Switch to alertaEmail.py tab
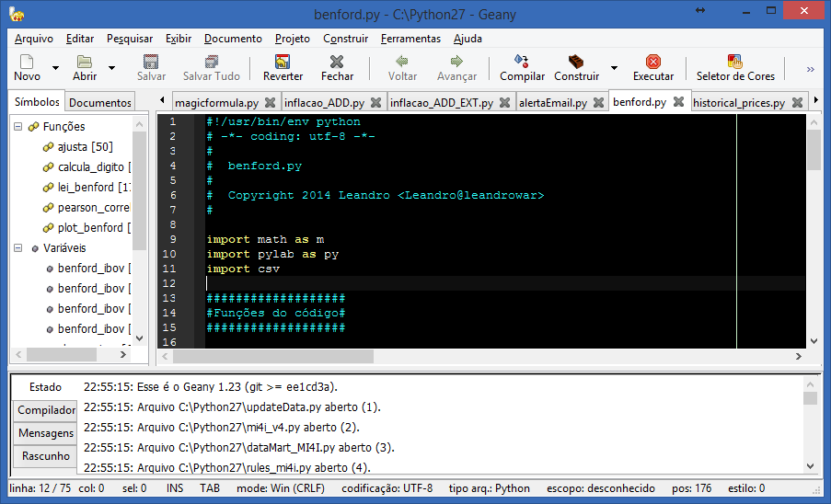The image size is (831, 504). click(x=553, y=103)
